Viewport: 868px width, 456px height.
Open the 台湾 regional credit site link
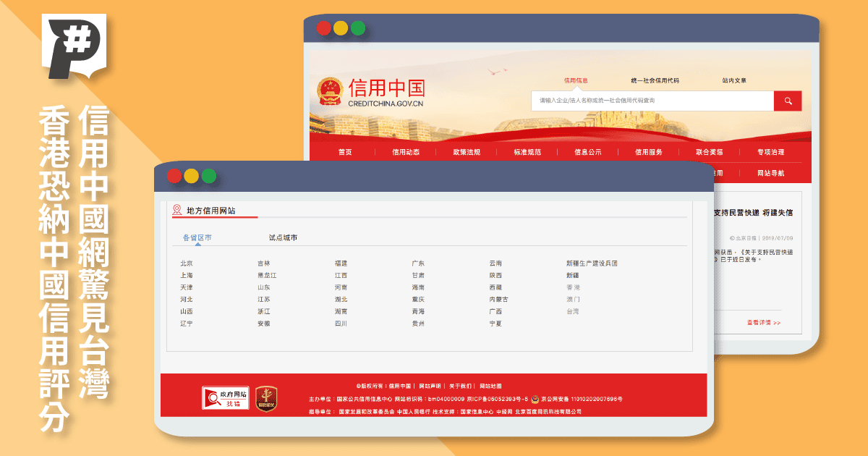point(572,311)
